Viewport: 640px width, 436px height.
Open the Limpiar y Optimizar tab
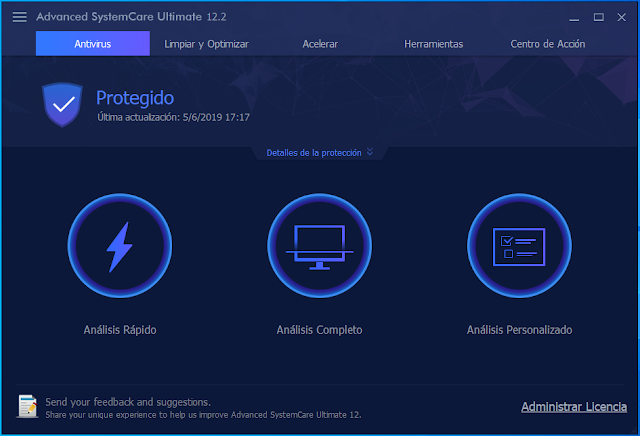tap(206, 44)
